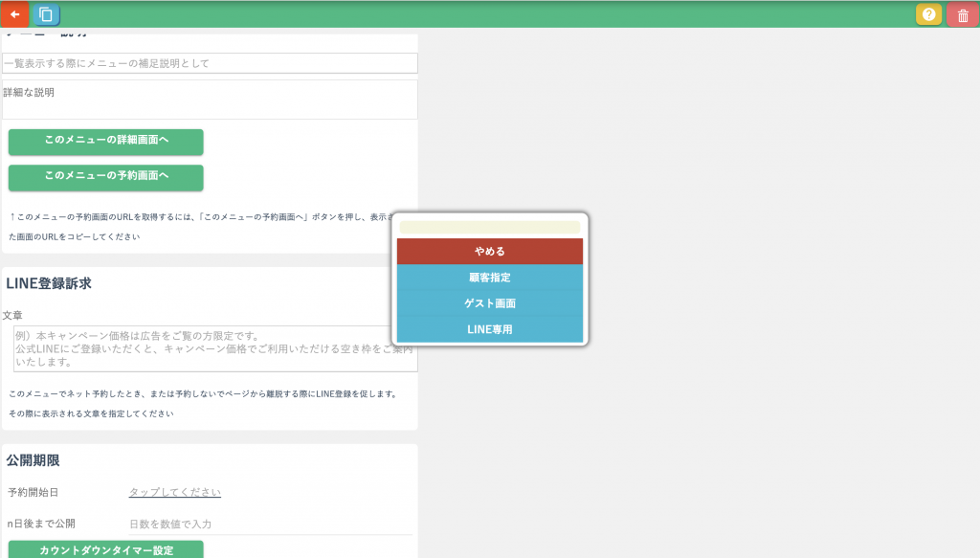Click the orange back arrow icon
The height and width of the screenshot is (558, 980).
pyautogui.click(x=14, y=14)
